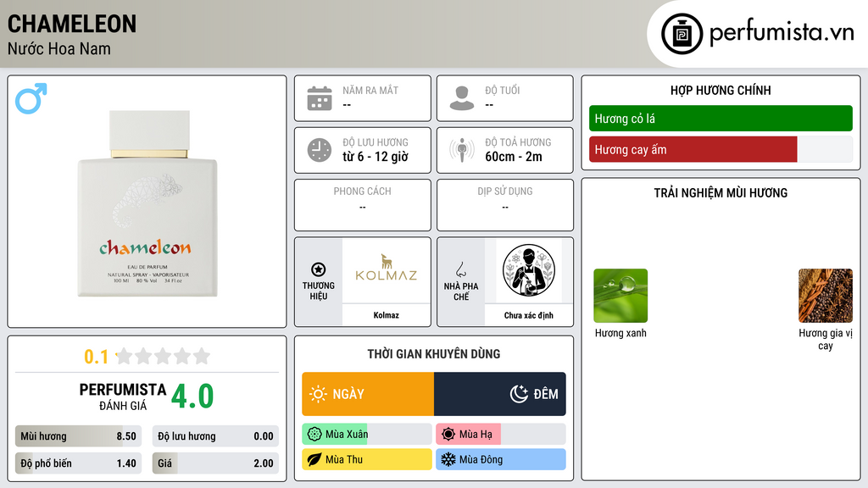Viewport: 868px width, 488px height.
Task: Click the Hợp hương chính heading
Action: tap(721, 90)
